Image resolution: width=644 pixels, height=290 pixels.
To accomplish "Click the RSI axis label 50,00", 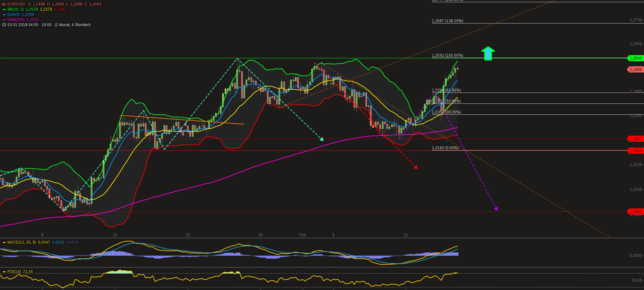I will pos(637,280).
